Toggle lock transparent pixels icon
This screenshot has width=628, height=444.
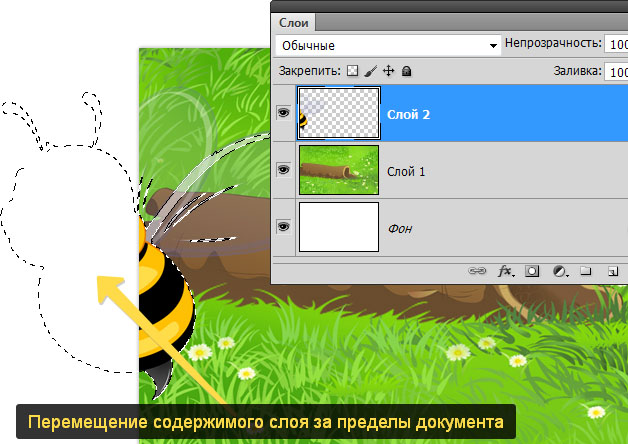[x=352, y=71]
